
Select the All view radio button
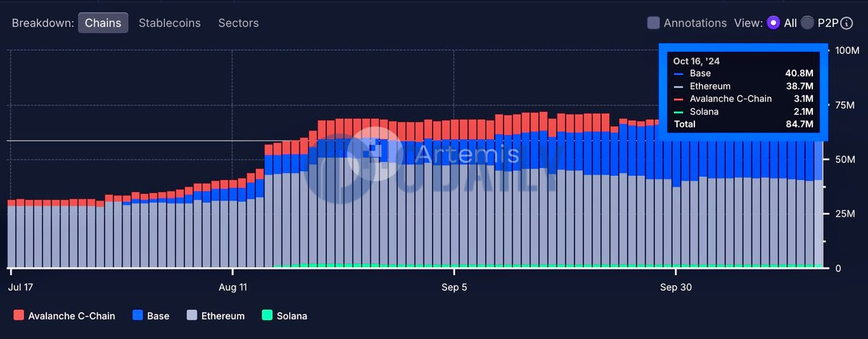[x=773, y=23]
